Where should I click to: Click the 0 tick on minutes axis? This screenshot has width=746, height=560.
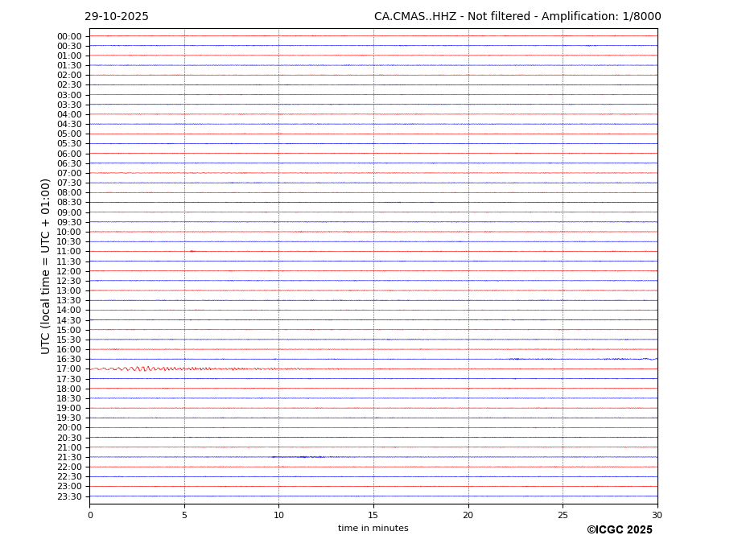coord(90,515)
